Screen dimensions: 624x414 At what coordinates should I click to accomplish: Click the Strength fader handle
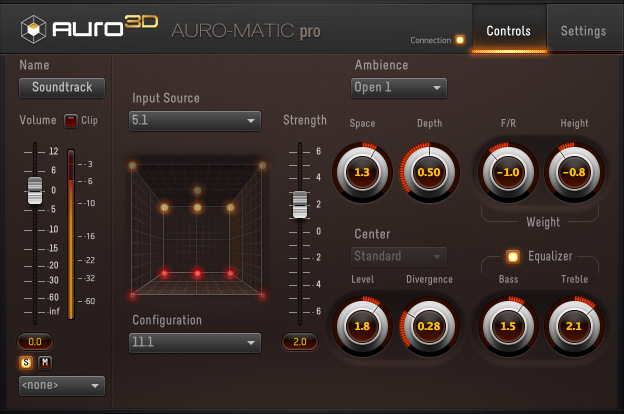click(x=300, y=204)
